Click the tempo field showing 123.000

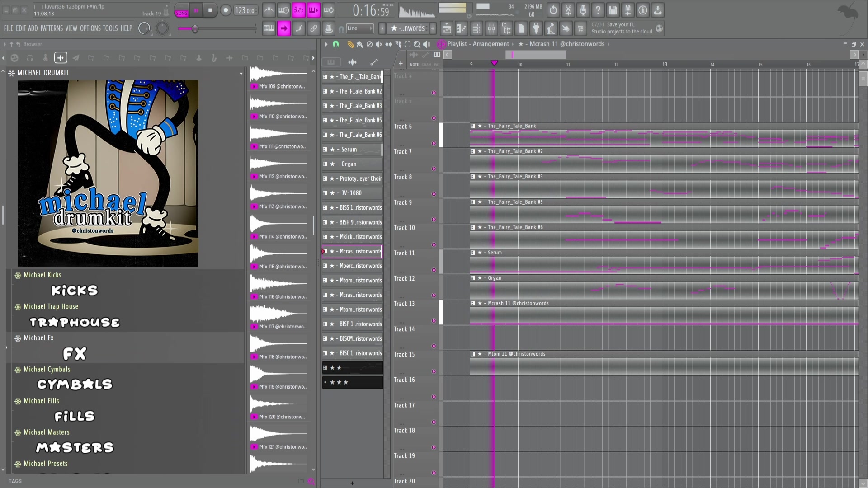(245, 10)
